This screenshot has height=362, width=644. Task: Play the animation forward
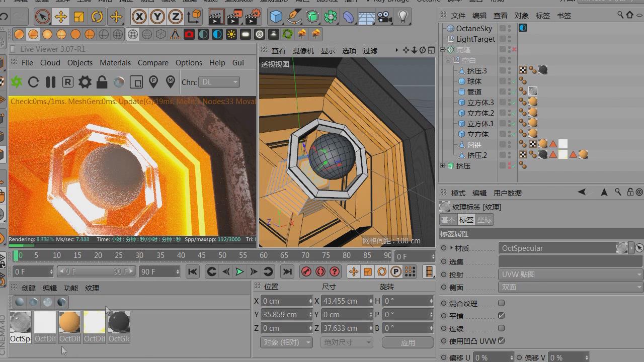pyautogui.click(x=239, y=271)
